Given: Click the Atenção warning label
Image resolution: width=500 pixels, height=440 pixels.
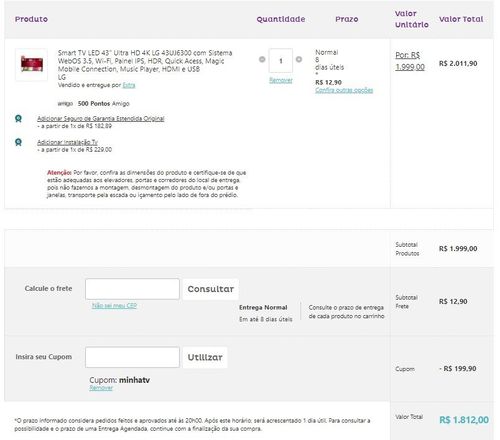Looking at the screenshot, I should tap(59, 173).
